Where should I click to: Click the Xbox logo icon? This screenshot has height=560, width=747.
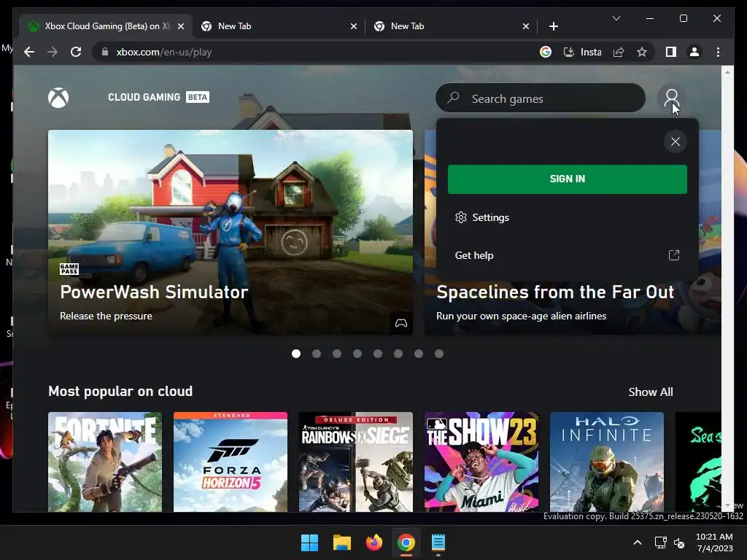[x=58, y=98]
